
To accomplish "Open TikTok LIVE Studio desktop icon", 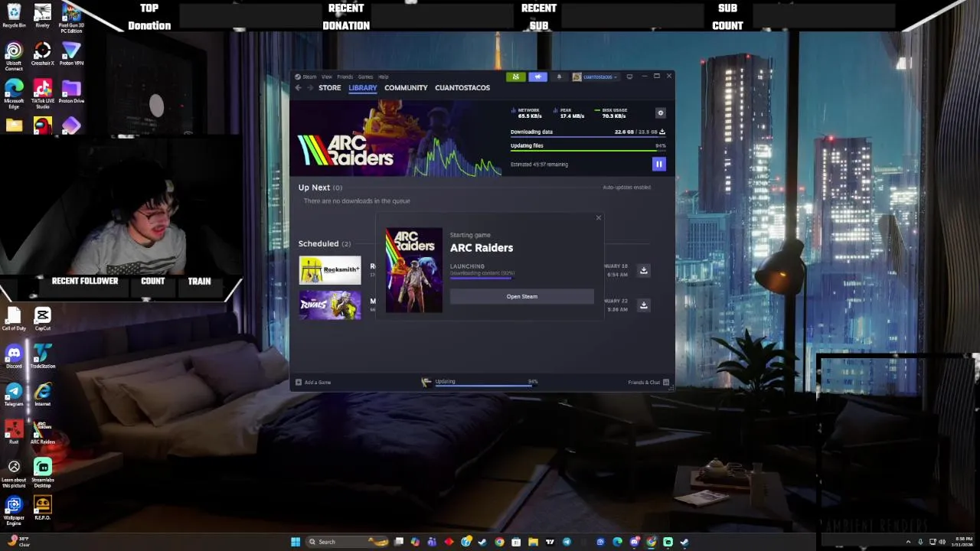I will click(42, 94).
